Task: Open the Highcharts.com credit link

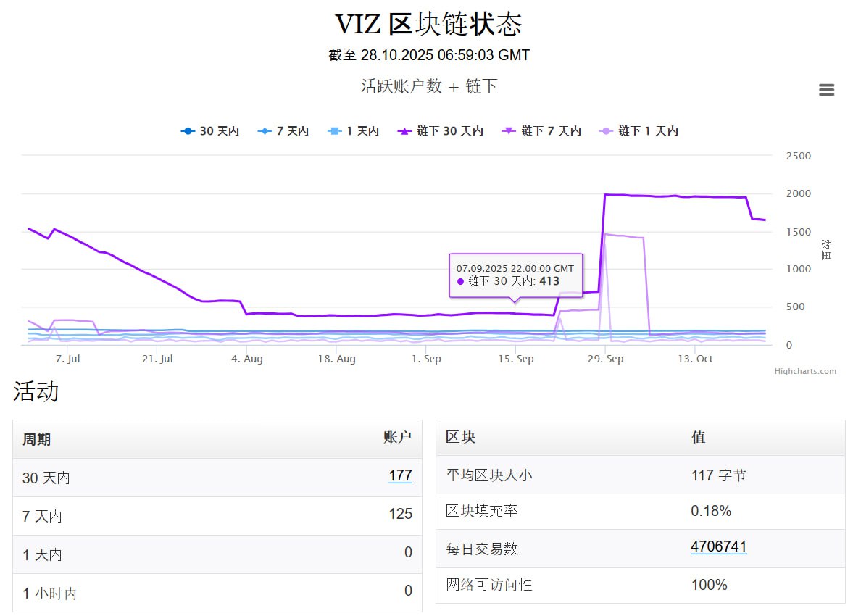Action: (x=804, y=371)
